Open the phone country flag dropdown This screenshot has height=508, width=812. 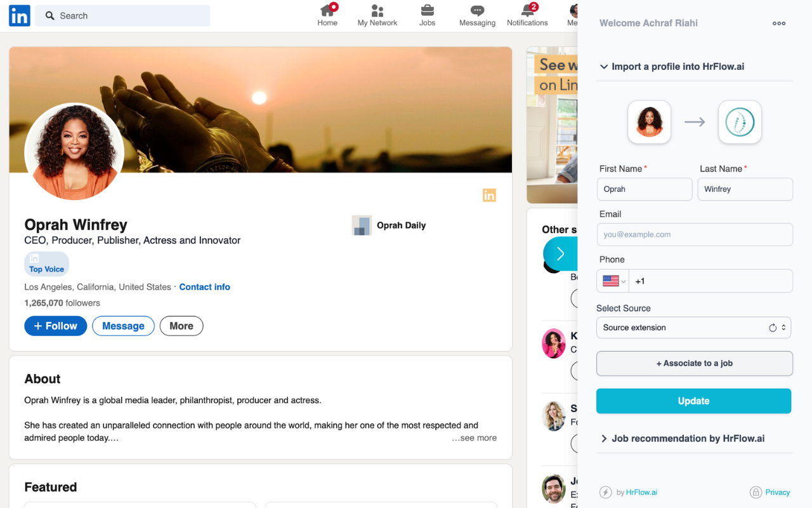tap(613, 281)
